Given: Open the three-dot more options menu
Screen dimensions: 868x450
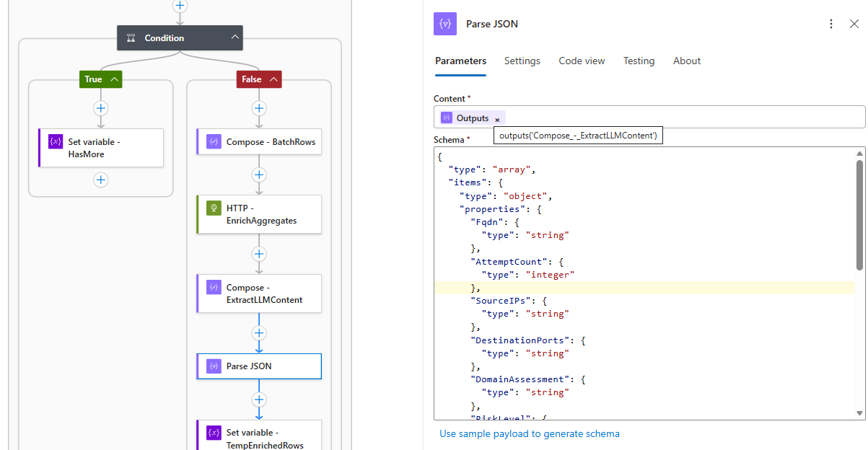Looking at the screenshot, I should coord(831,24).
